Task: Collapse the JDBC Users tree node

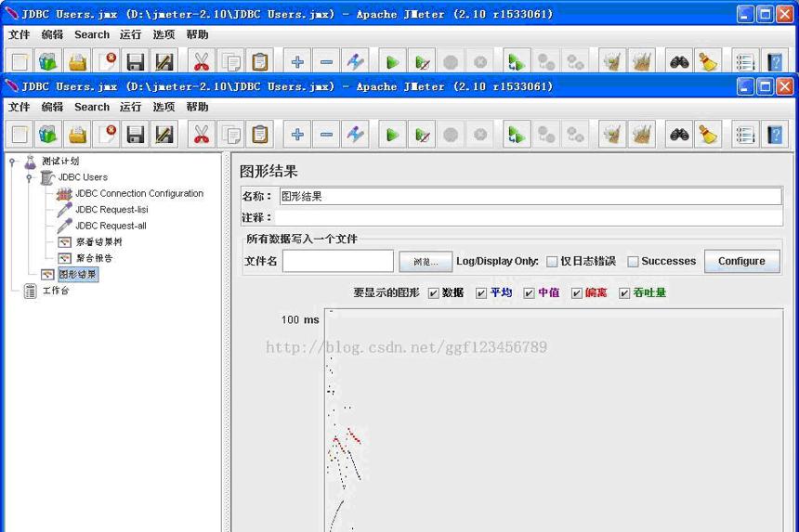Action: pos(29,177)
